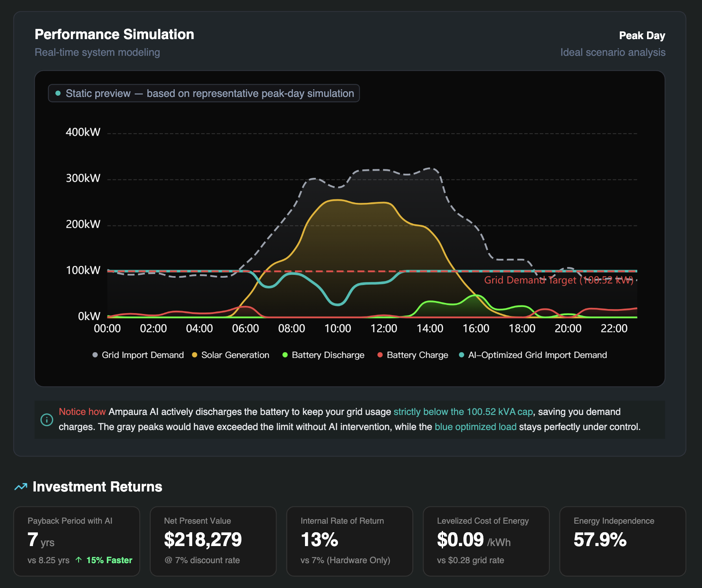The image size is (702, 588).
Task: Click the 300kW y-axis label
Action: coord(83,178)
